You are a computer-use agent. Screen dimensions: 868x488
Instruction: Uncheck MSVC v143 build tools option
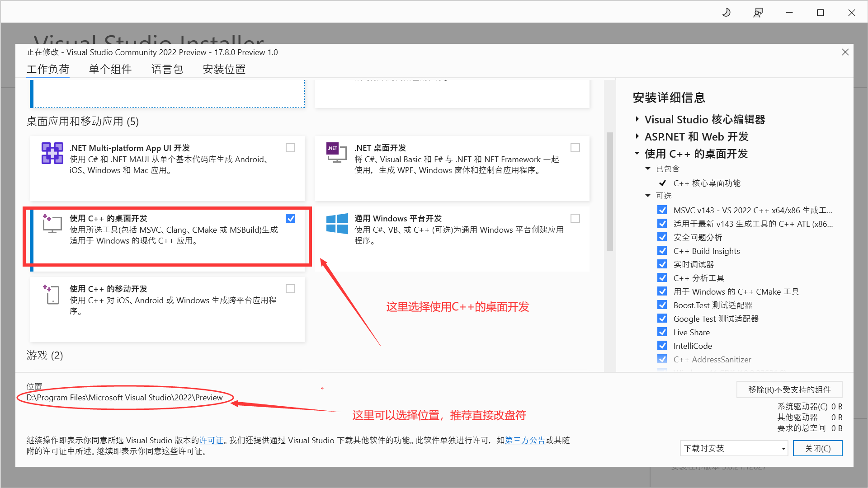pyautogui.click(x=662, y=210)
